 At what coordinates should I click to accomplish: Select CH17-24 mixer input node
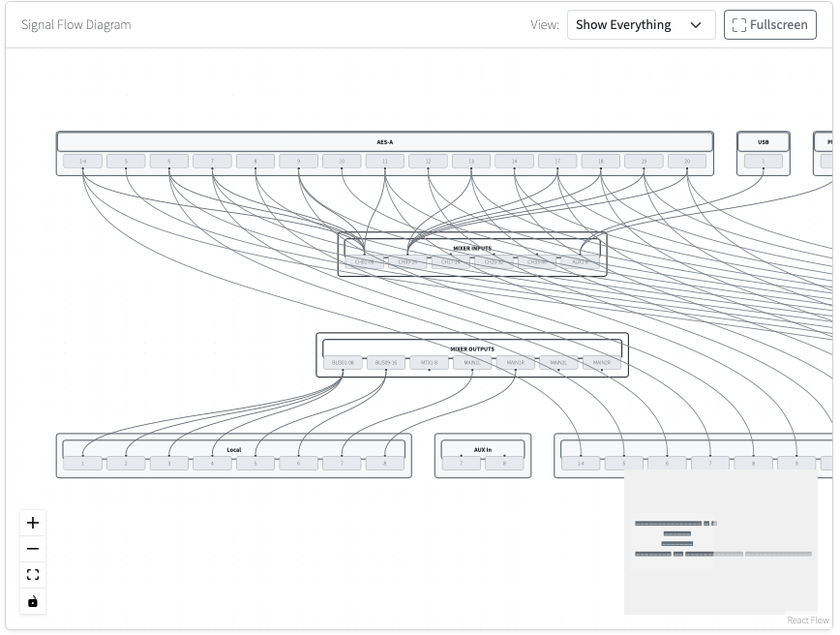point(451,262)
